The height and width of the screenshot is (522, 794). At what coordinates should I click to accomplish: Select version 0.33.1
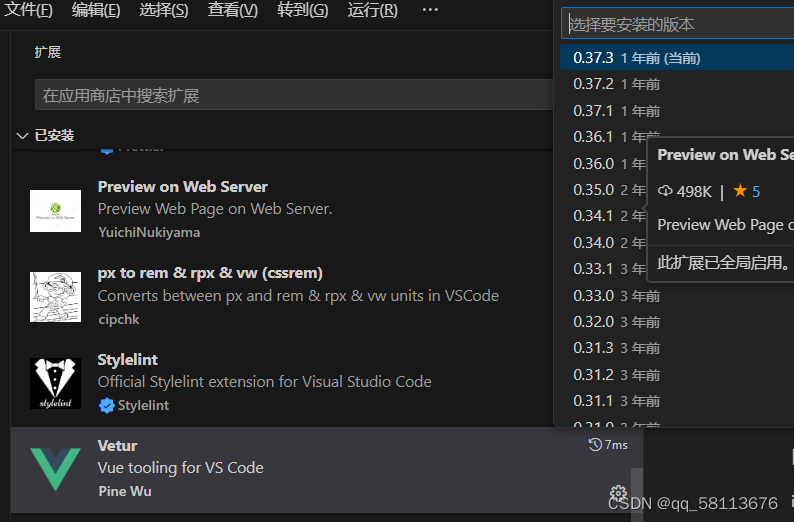[604, 269]
